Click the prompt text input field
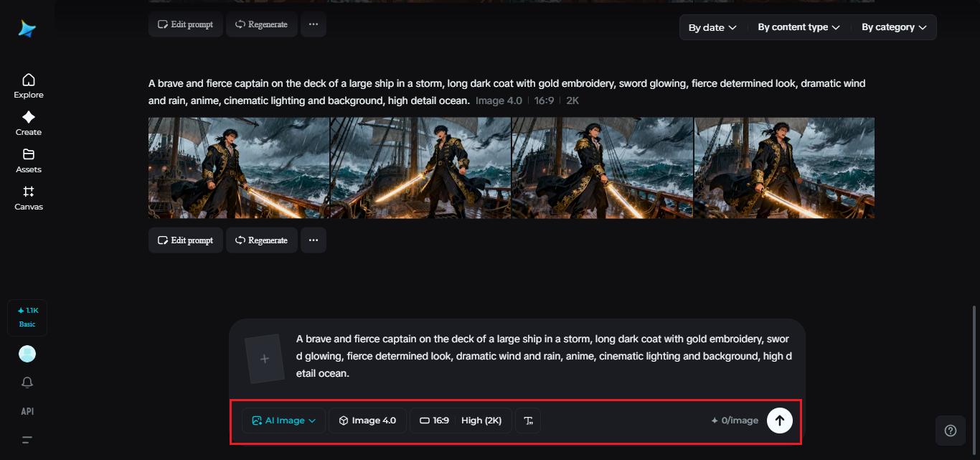 point(544,356)
